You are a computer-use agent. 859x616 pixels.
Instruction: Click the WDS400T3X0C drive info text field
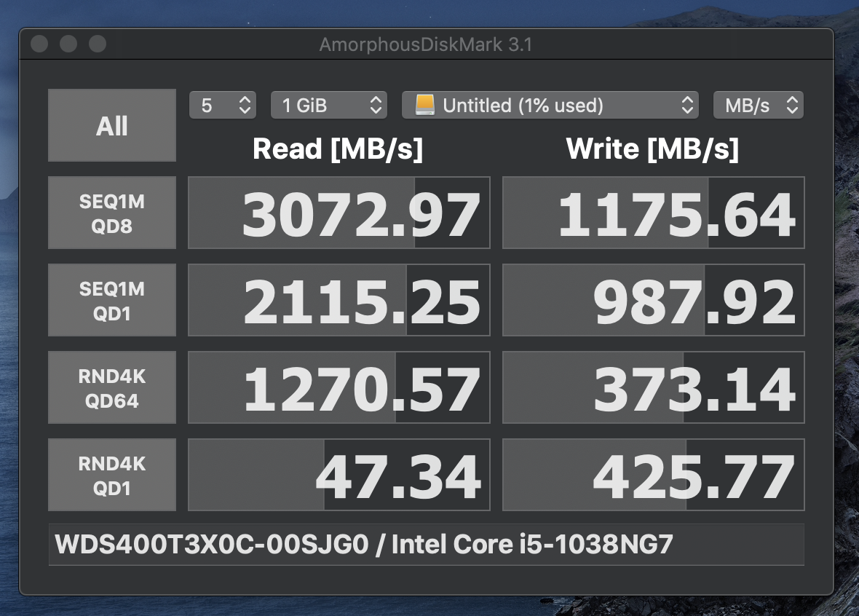(x=427, y=545)
